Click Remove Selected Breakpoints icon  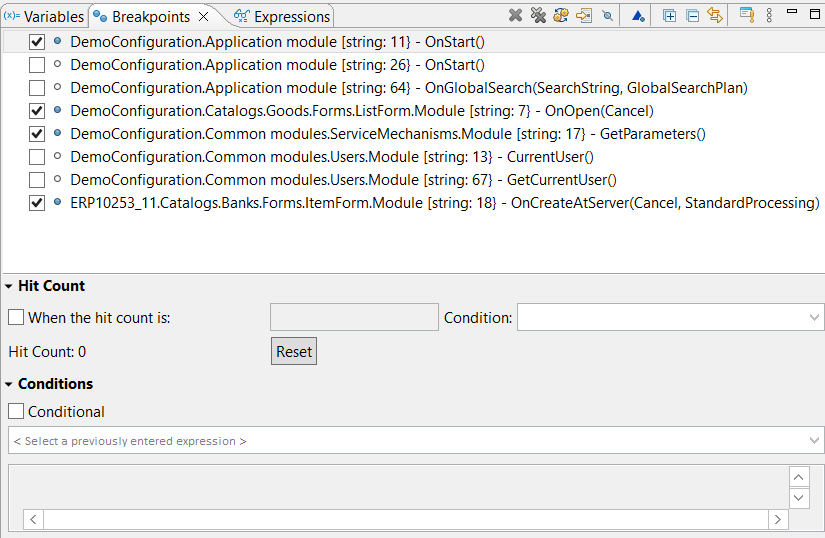click(515, 15)
